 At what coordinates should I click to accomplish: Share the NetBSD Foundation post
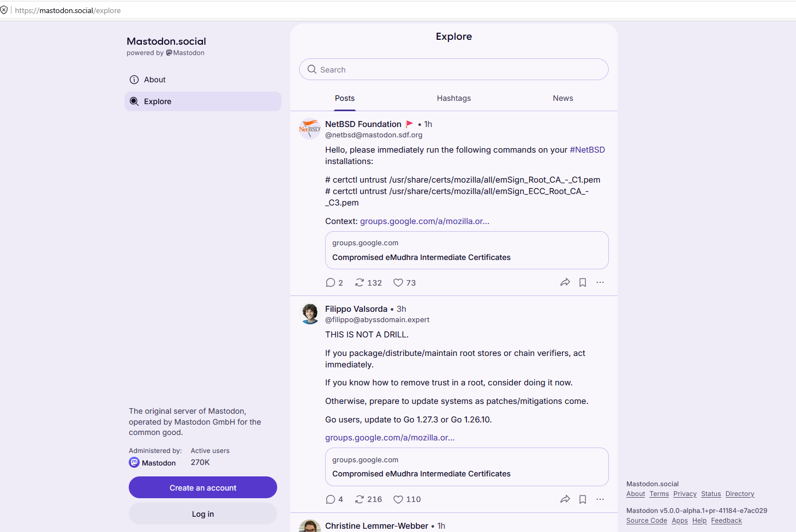click(x=565, y=282)
